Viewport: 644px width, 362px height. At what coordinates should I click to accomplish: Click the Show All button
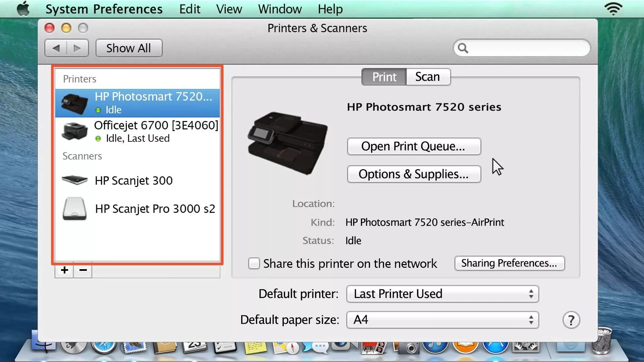point(129,48)
